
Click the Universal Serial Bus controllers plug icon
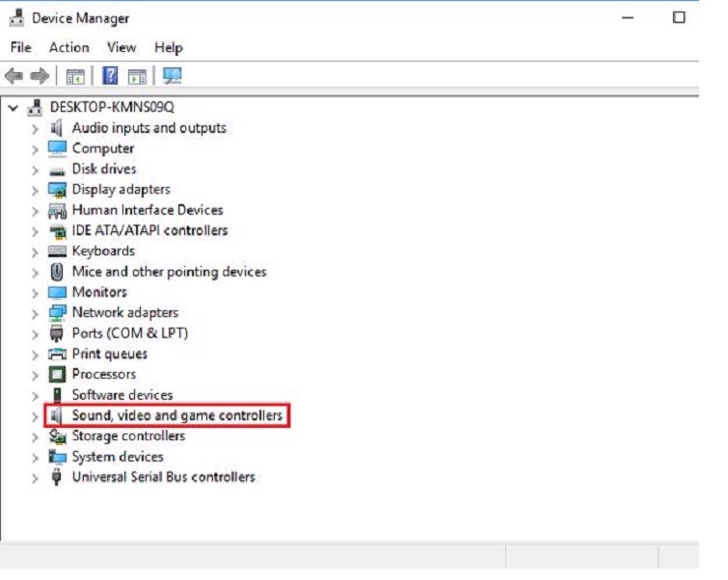tap(56, 478)
